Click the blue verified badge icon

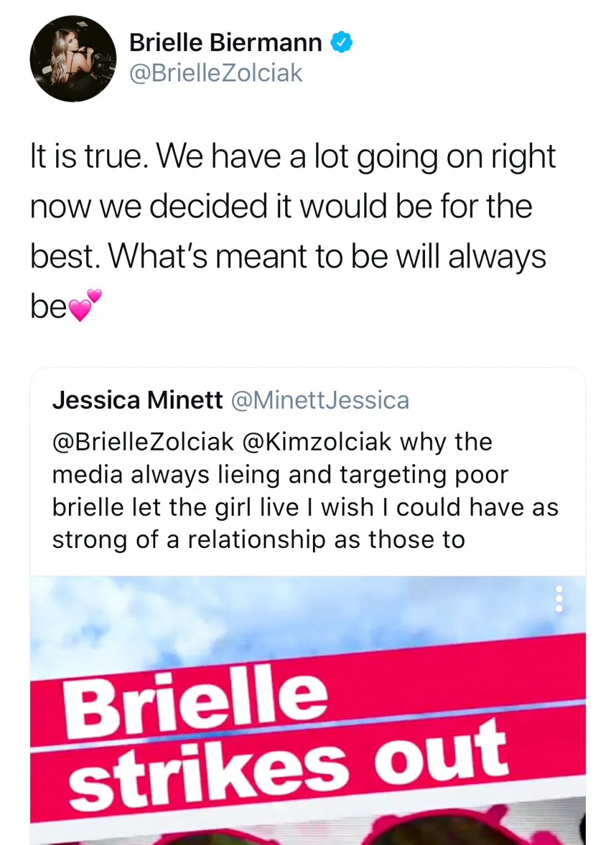[x=341, y=42]
